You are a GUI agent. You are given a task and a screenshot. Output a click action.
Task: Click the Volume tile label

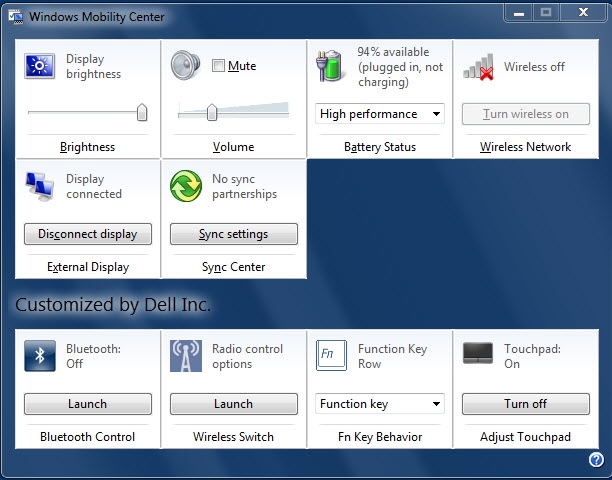click(x=233, y=147)
